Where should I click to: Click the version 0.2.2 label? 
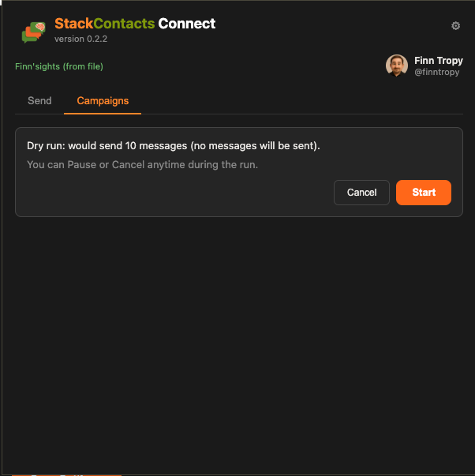click(x=80, y=39)
